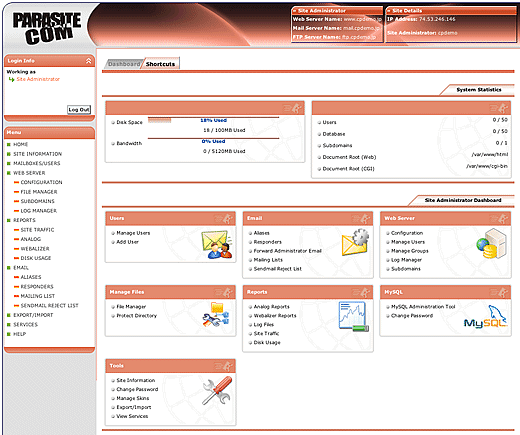
Task: Open Forward Administrator Email link
Action: (287, 251)
